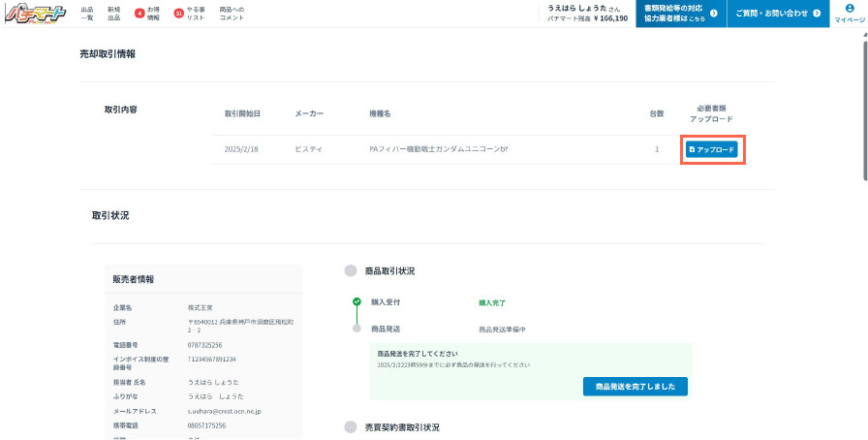Click arrow icon on 書類発給等の対応 banner
Image resolution: width=868 pixels, height=440 pixels.
click(713, 14)
